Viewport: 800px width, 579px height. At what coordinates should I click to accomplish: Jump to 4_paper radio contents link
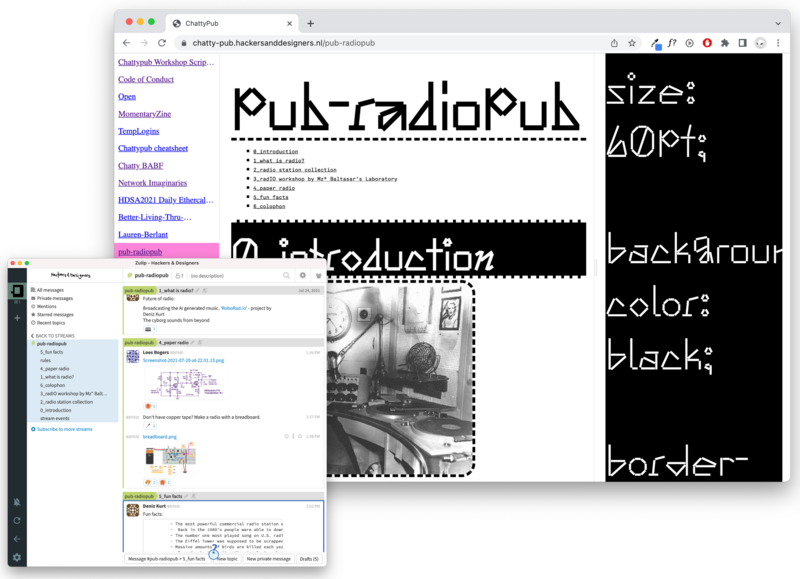point(274,188)
